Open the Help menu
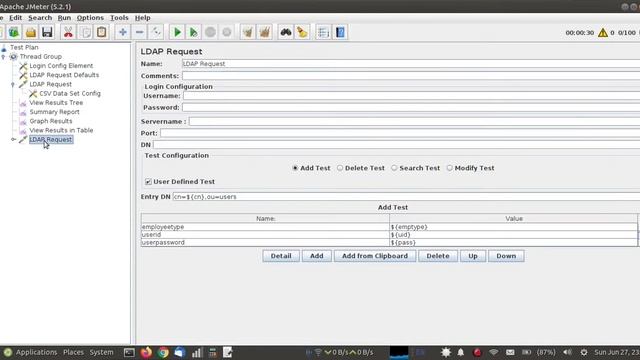The image size is (640, 360). click(142, 18)
